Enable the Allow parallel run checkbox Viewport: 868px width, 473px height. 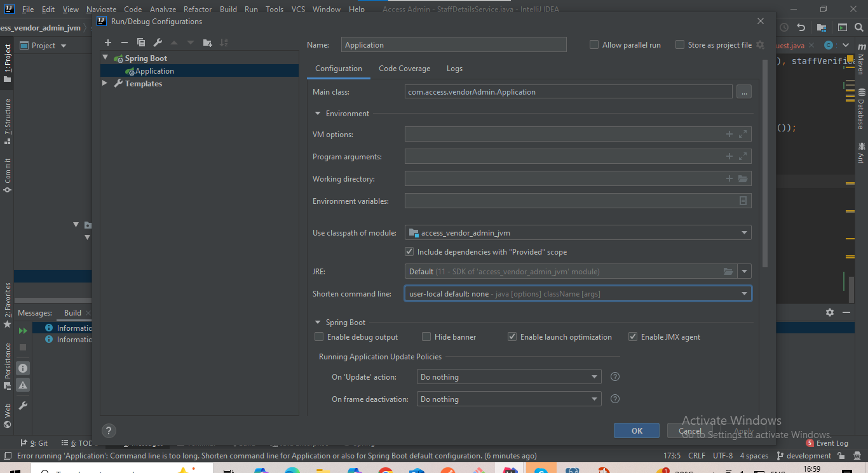[x=594, y=45]
